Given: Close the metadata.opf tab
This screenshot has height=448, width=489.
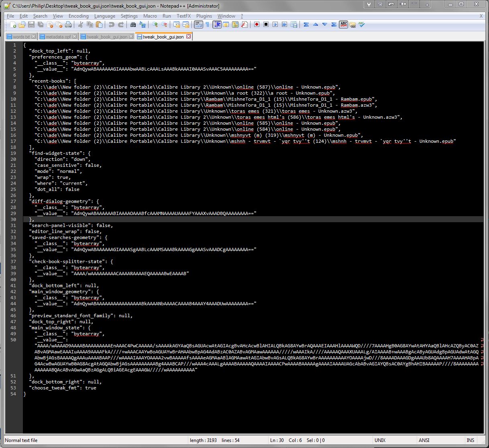Looking at the screenshot, I should coord(75,36).
